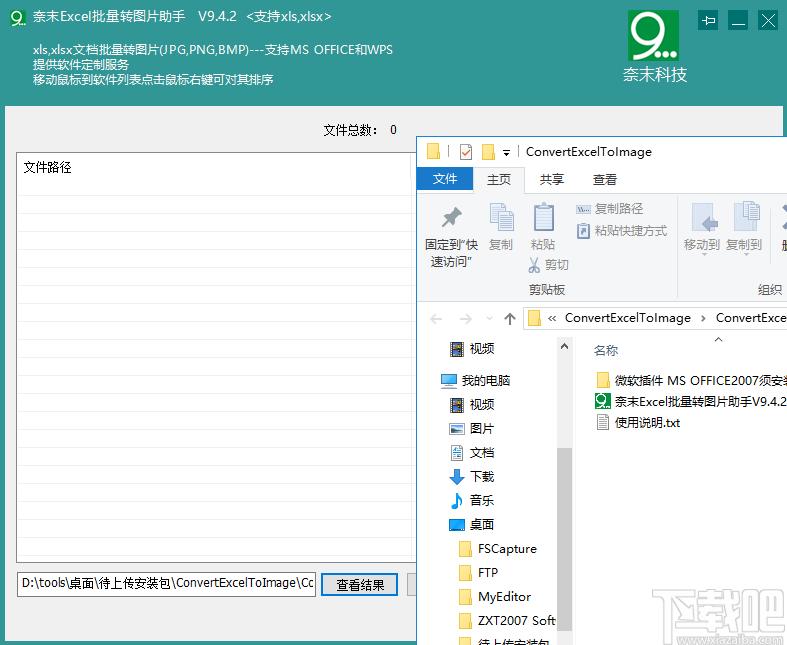Switch to the 查看 ribbon tab

[x=605, y=179]
